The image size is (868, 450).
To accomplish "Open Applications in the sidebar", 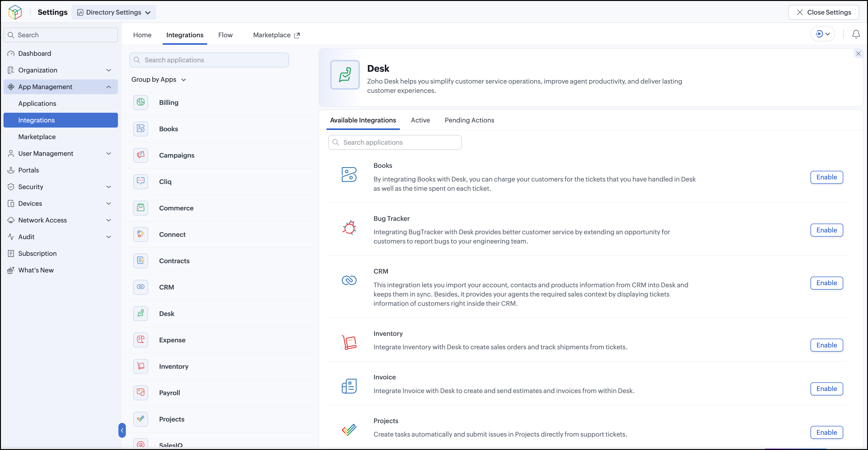I will pos(61,103).
